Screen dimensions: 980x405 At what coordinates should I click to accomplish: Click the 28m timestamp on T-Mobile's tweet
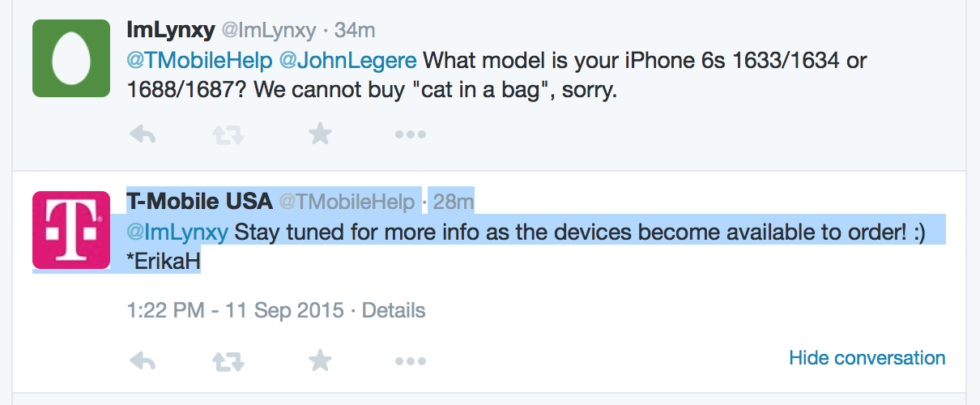(454, 201)
